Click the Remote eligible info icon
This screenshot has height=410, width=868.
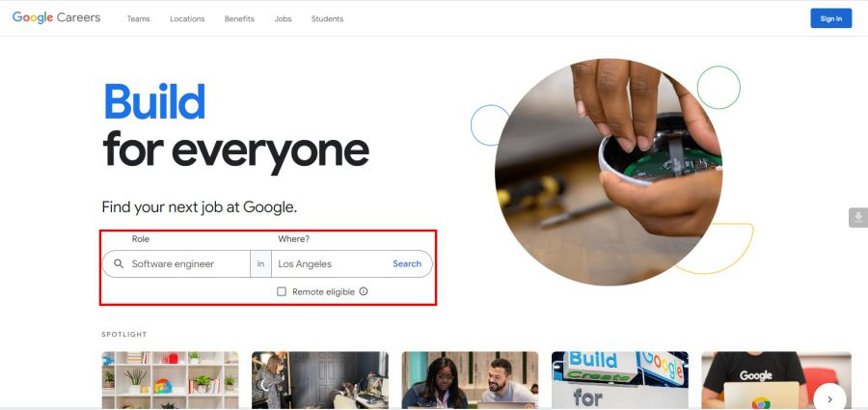coord(364,291)
